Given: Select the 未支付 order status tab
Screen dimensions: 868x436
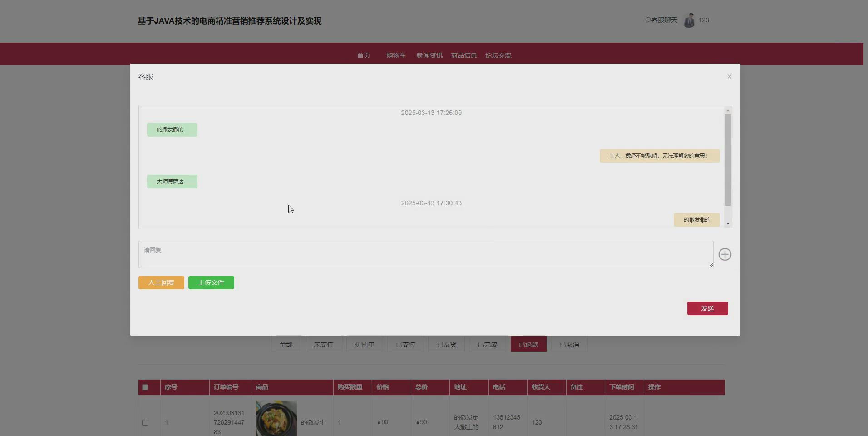Looking at the screenshot, I should coord(323,344).
